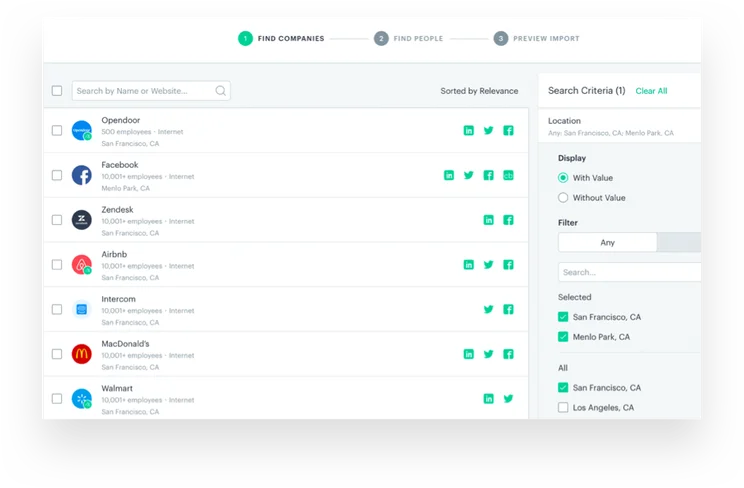Open Walmart's LinkedIn icon

coord(488,398)
